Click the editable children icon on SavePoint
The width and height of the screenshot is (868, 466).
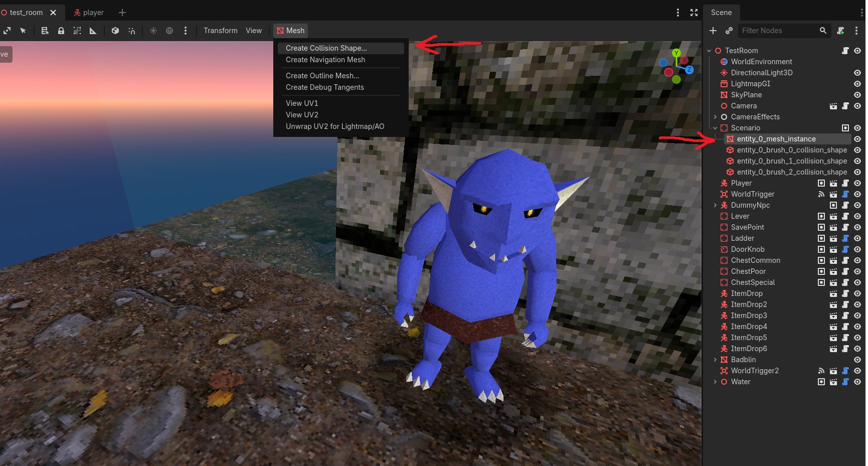(821, 227)
